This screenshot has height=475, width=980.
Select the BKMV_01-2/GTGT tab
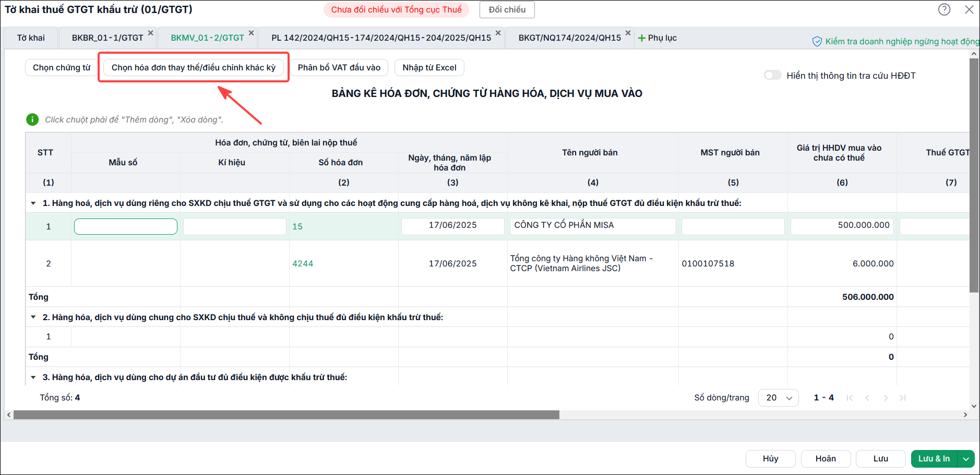[208, 38]
